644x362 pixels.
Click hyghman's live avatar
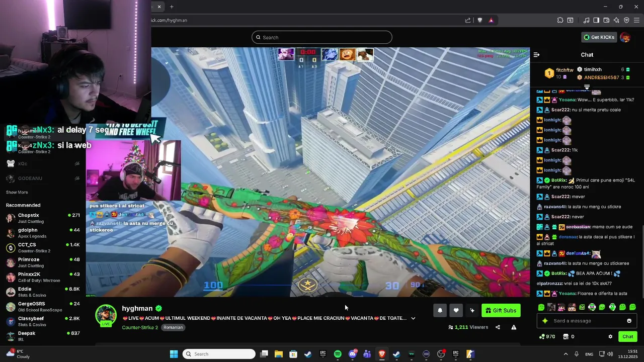(x=106, y=315)
